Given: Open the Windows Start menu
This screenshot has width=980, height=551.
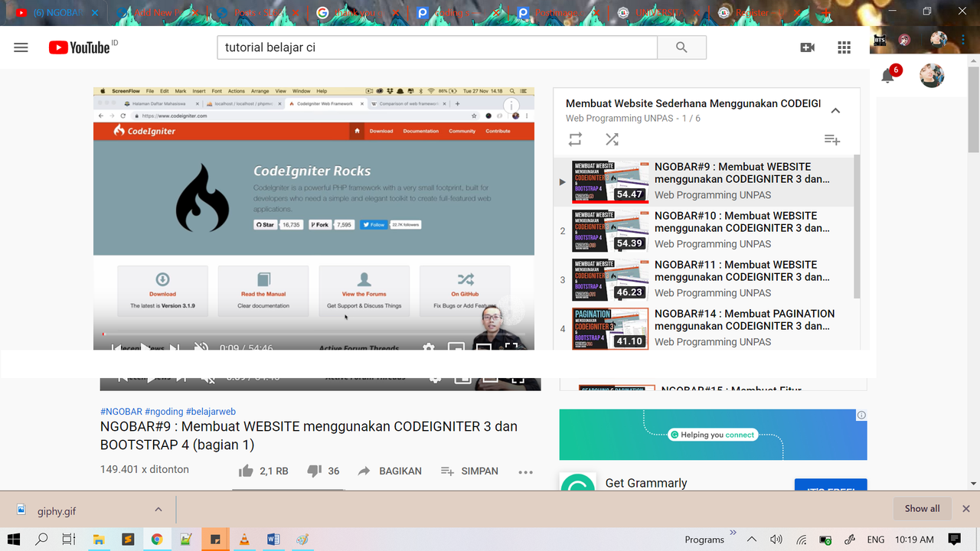Looking at the screenshot, I should pos(14,540).
